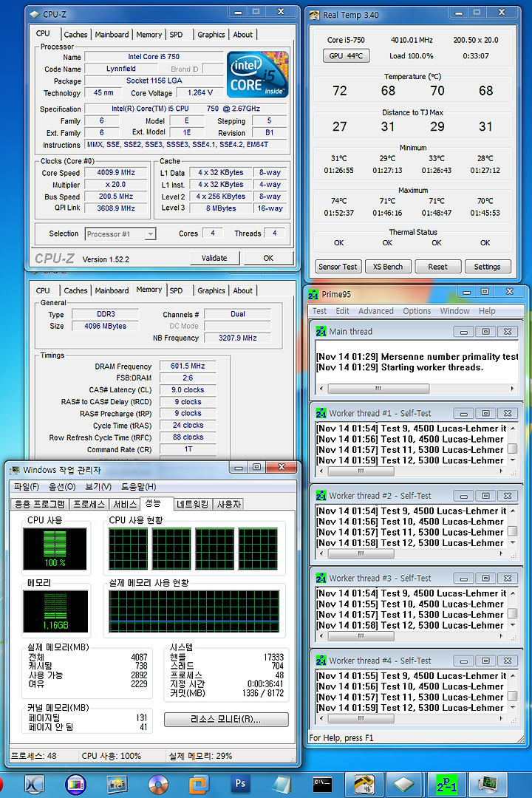Click the CPU 100 % usage meter
The image size is (532, 798).
pyautogui.click(x=55, y=548)
